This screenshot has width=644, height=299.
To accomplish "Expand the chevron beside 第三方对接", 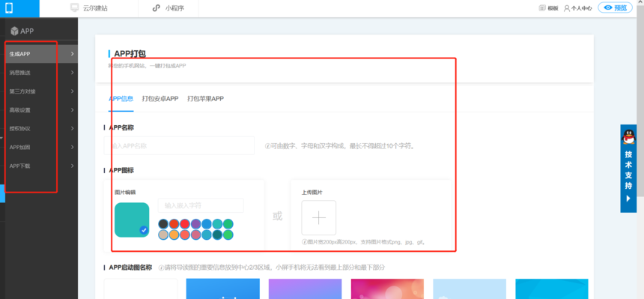I will click(x=73, y=91).
